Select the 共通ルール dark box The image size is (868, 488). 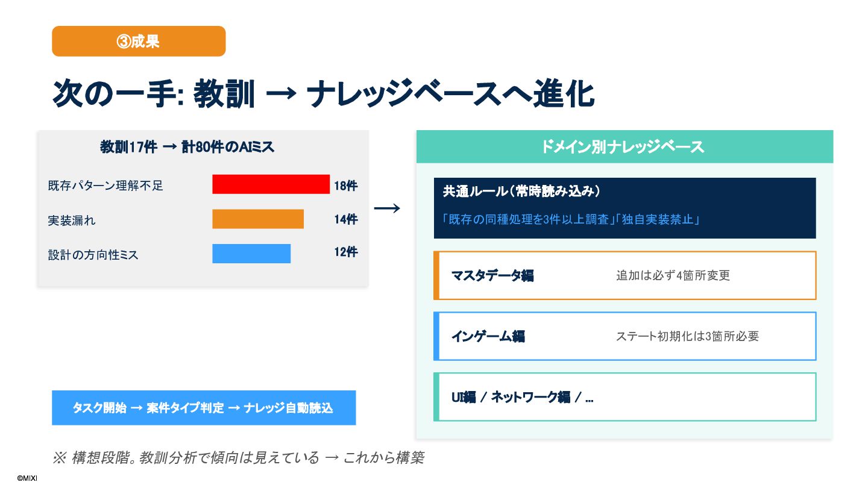pos(624,208)
